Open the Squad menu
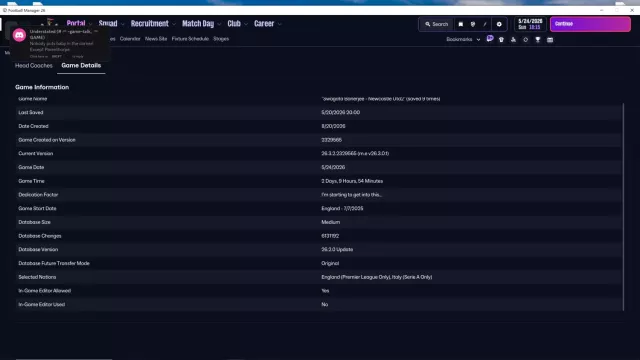The width and height of the screenshot is (640, 360). tap(108, 23)
